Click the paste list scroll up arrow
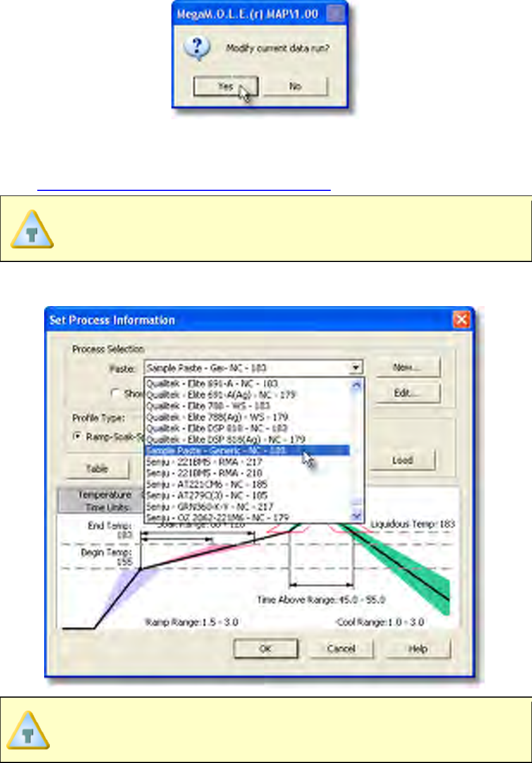 click(357, 385)
